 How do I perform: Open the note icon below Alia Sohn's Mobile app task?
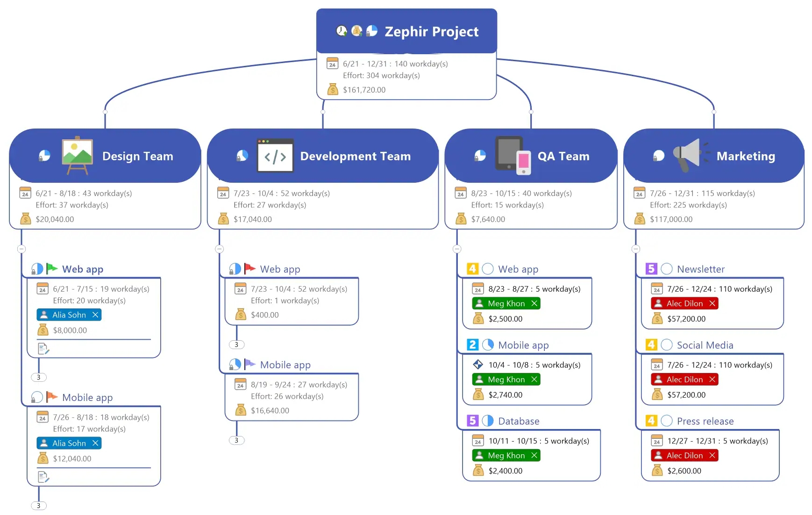coord(43,476)
